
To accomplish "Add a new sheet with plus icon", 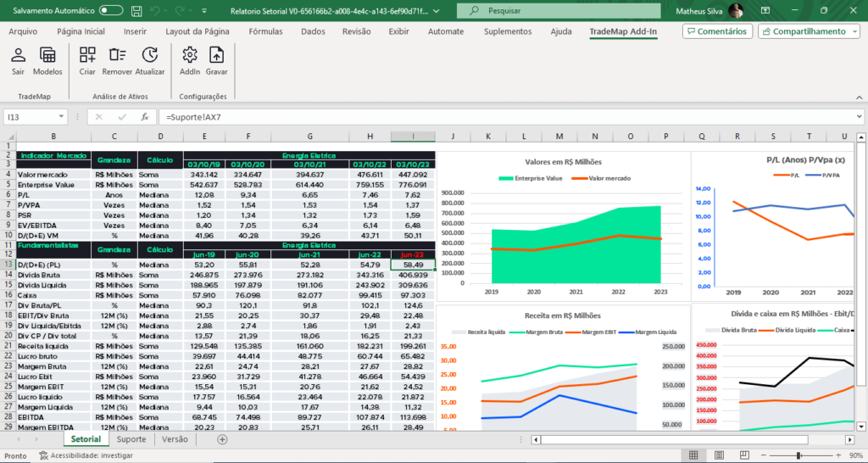I will pyautogui.click(x=222, y=439).
